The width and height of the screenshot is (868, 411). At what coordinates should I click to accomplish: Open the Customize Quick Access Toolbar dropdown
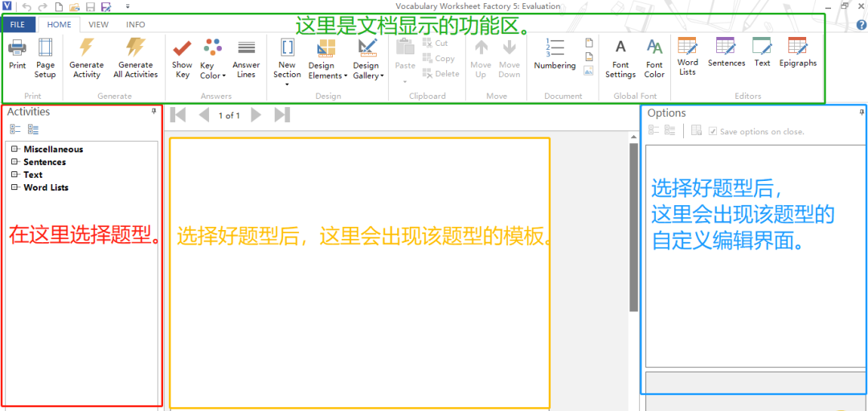click(x=128, y=6)
